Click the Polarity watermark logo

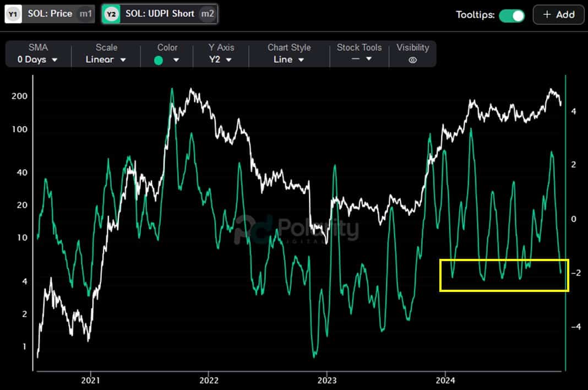point(296,229)
